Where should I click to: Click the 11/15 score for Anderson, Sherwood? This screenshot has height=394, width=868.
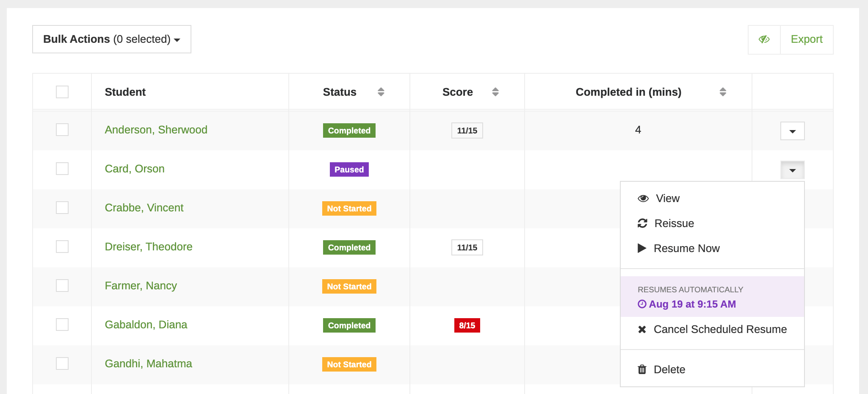point(467,130)
